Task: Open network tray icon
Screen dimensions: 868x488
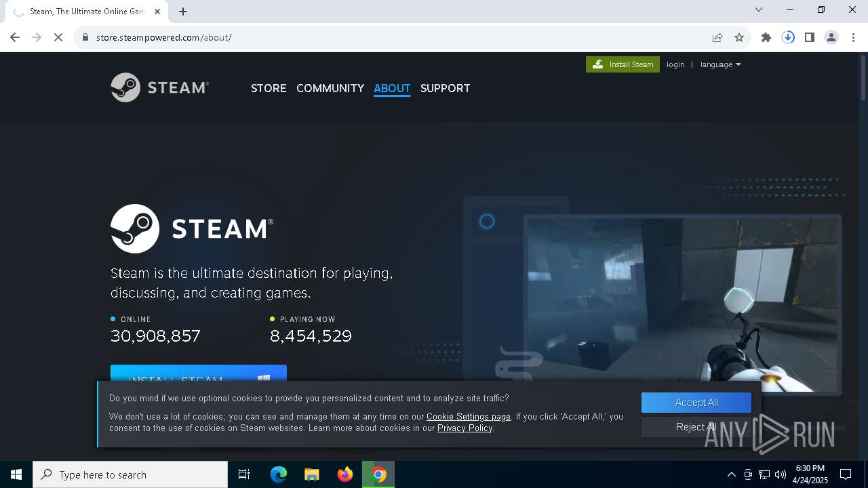Action: [x=764, y=474]
